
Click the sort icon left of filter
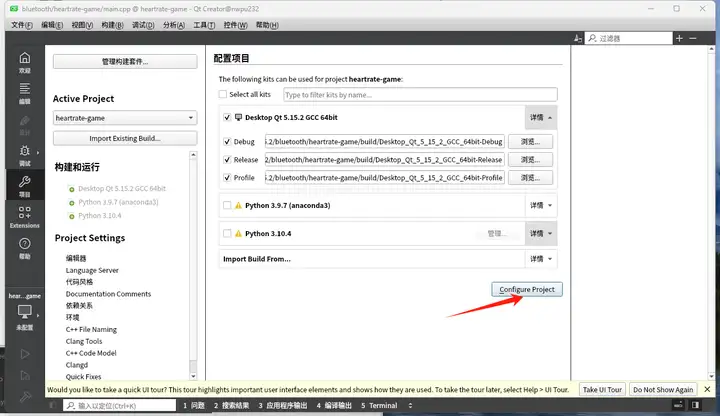578,39
